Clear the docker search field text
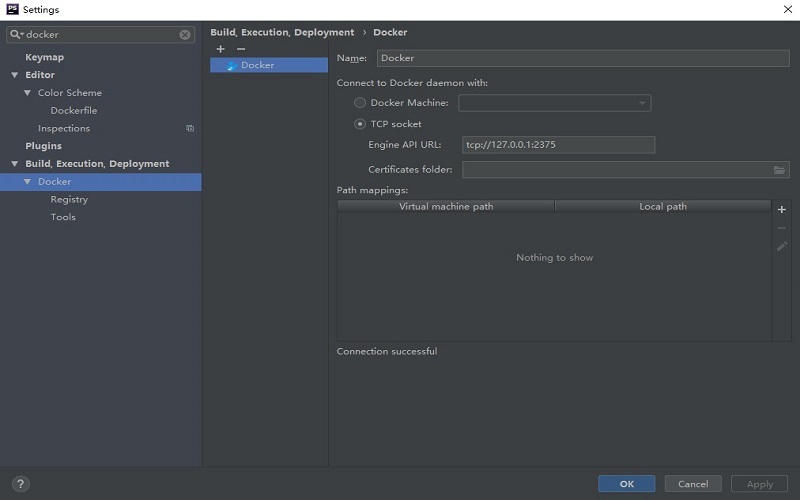 (185, 35)
